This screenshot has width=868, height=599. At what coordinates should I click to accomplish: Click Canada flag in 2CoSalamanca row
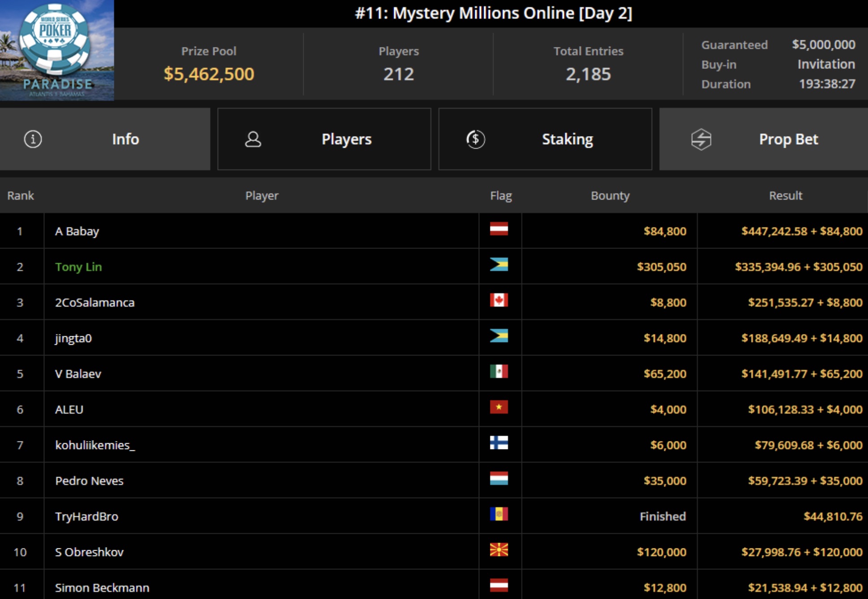click(x=498, y=300)
